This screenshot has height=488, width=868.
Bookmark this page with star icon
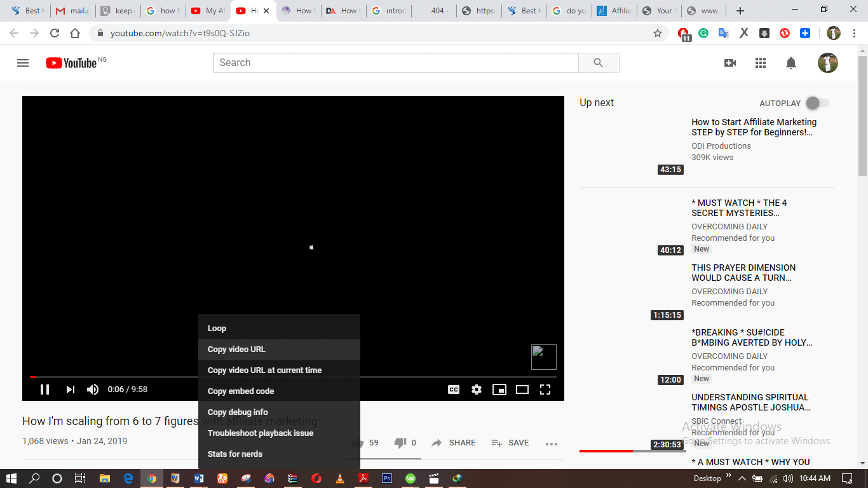(x=658, y=33)
